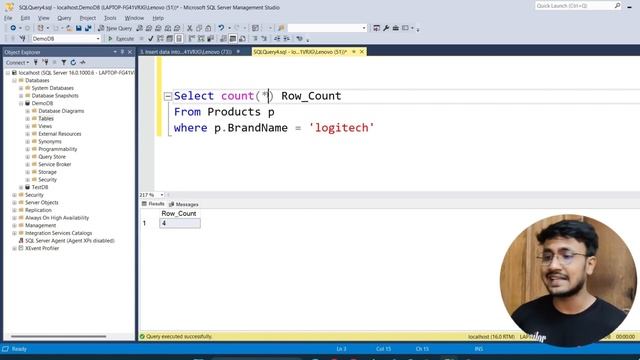The height and width of the screenshot is (360, 640).
Task: Click the New Query toolbar button
Action: coord(115,28)
